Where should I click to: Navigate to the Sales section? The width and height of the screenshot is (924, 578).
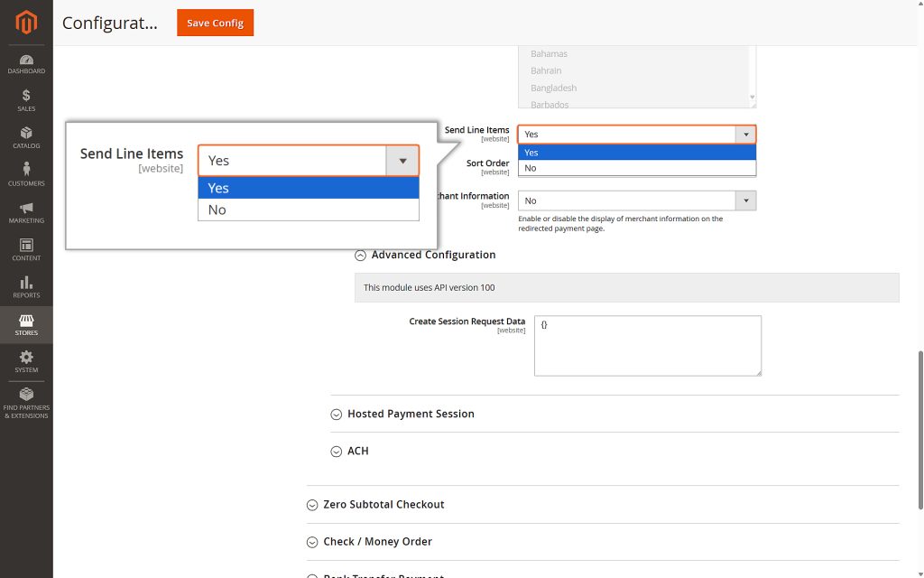point(26,100)
